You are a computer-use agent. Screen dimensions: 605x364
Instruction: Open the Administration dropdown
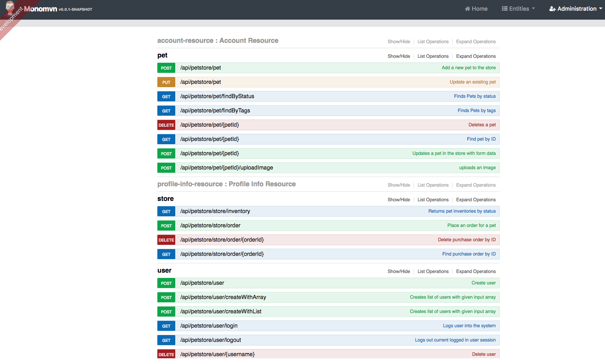pyautogui.click(x=575, y=8)
